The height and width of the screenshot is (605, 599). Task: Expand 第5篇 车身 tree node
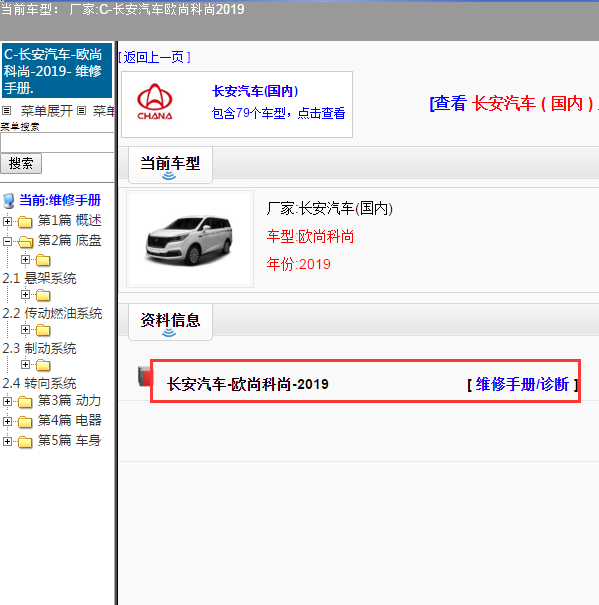click(x=7, y=441)
